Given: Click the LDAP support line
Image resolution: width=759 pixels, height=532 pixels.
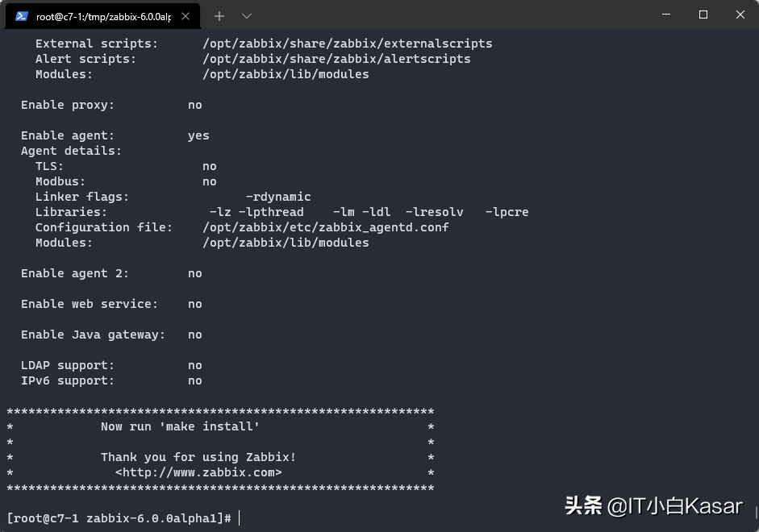Looking at the screenshot, I should (111, 364).
